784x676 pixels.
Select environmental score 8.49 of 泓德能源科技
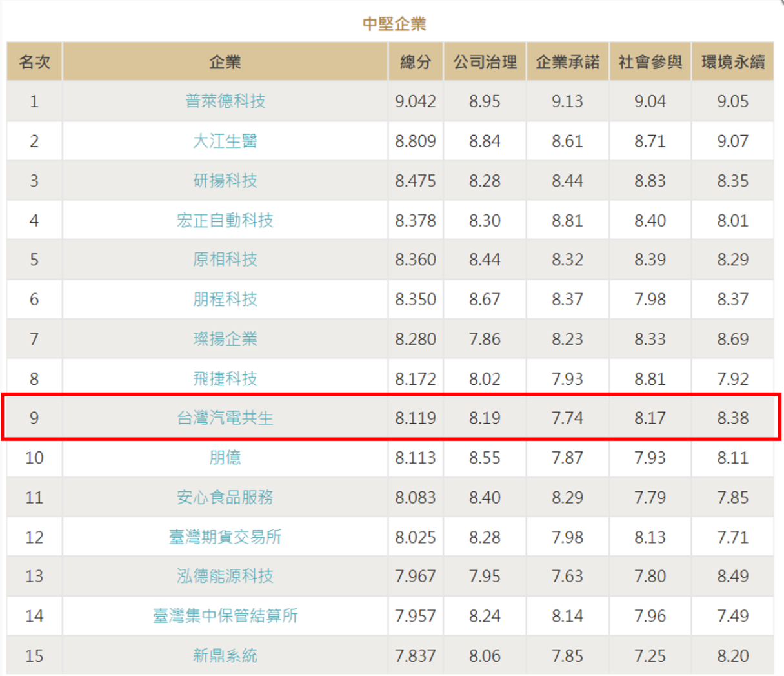pyautogui.click(x=732, y=576)
